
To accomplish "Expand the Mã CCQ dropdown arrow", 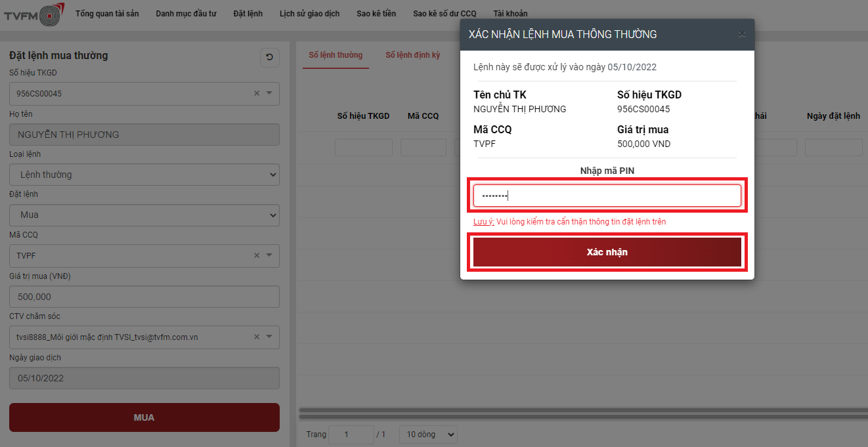I will pyautogui.click(x=269, y=256).
